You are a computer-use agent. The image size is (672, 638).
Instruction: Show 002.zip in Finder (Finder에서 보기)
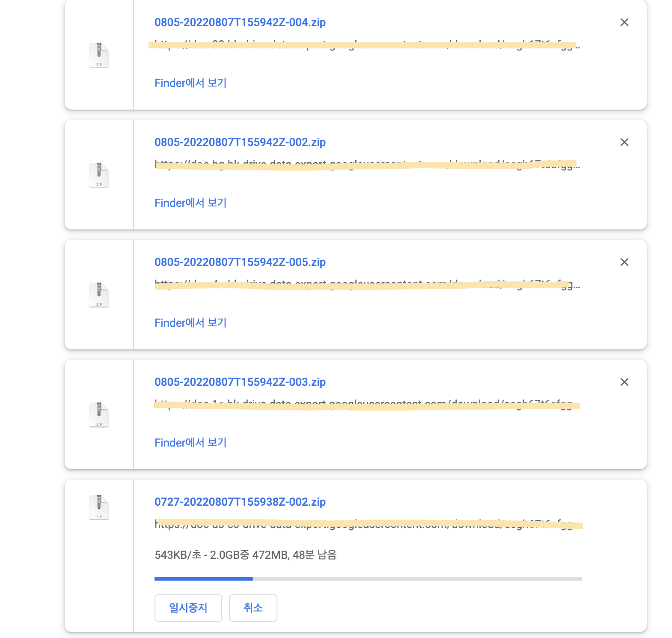point(190,203)
